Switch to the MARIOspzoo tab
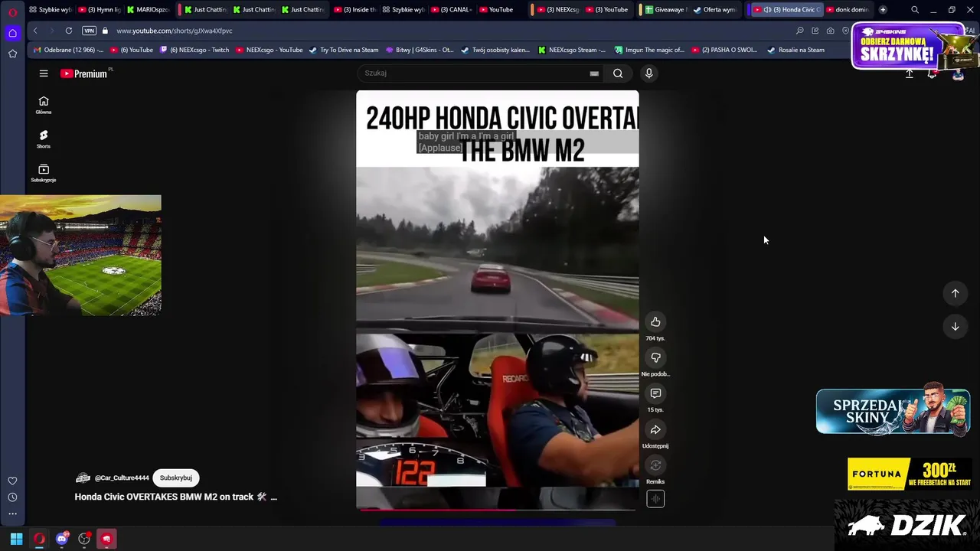 (x=149, y=10)
